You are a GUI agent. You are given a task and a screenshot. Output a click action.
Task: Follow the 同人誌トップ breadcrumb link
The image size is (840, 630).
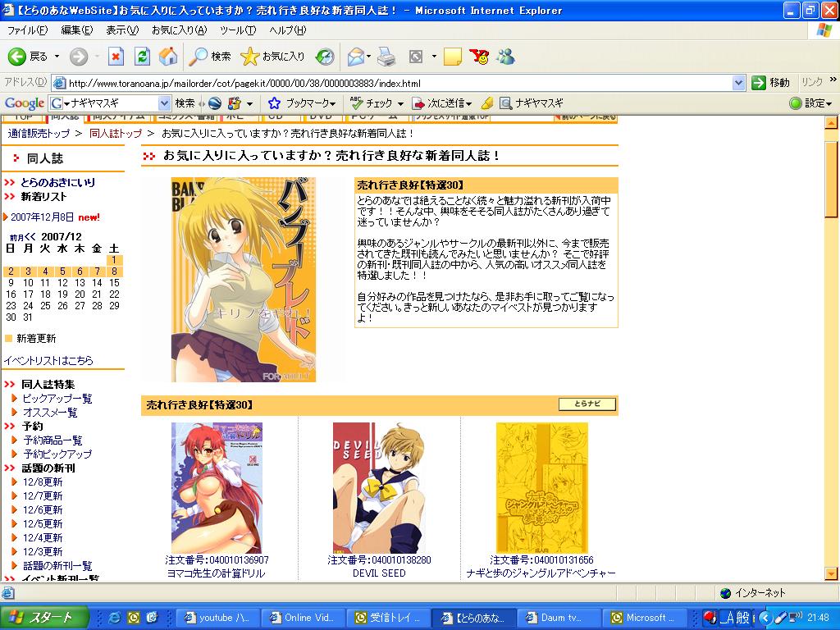(116, 134)
